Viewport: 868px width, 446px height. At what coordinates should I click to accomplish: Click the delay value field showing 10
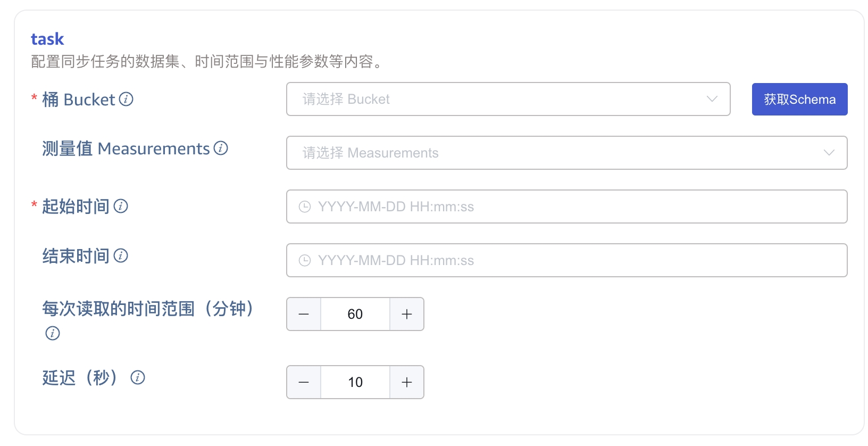point(355,382)
